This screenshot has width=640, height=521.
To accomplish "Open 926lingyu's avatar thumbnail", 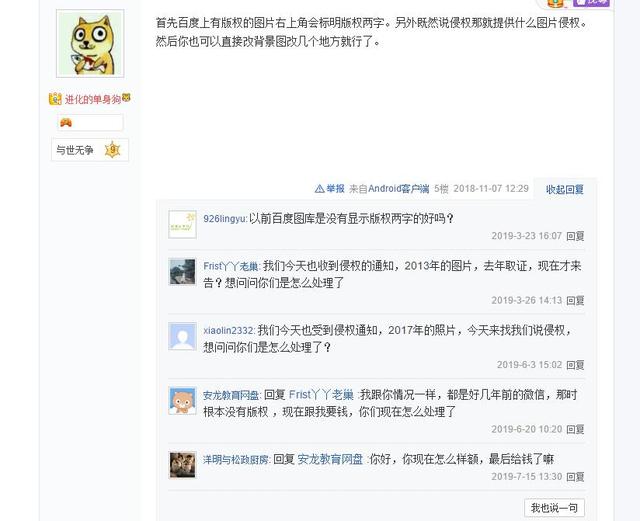I will click(182, 224).
